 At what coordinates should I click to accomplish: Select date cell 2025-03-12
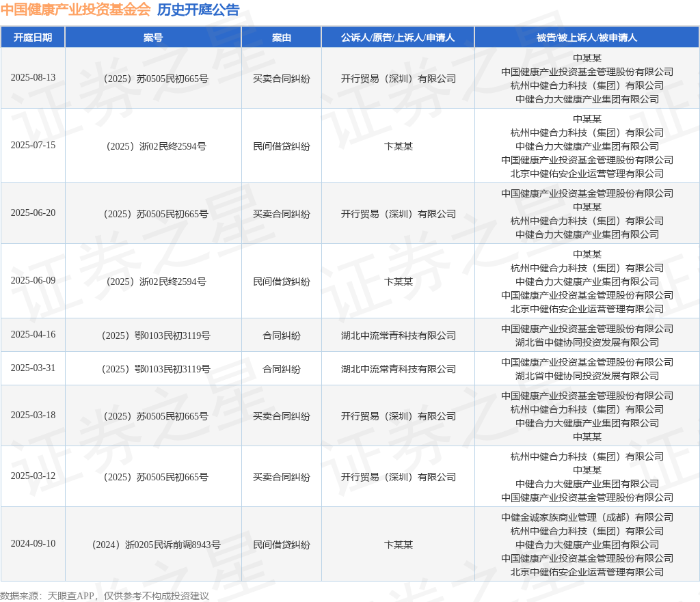tap(33, 476)
